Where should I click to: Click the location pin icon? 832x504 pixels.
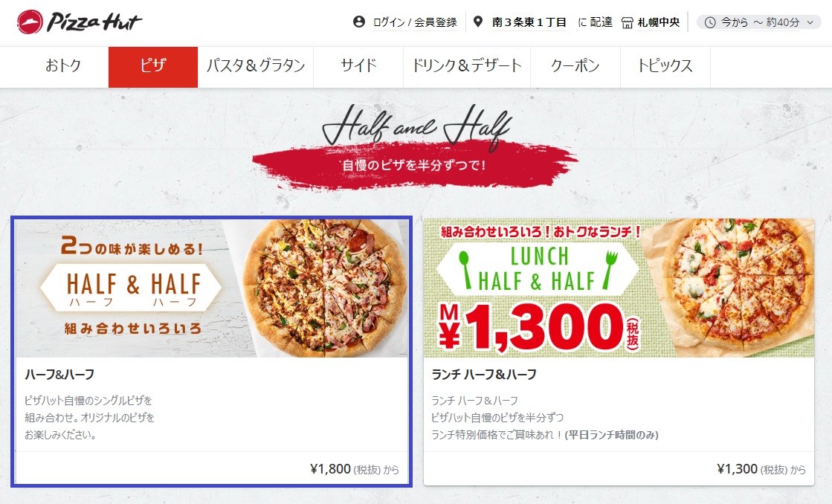point(478,22)
